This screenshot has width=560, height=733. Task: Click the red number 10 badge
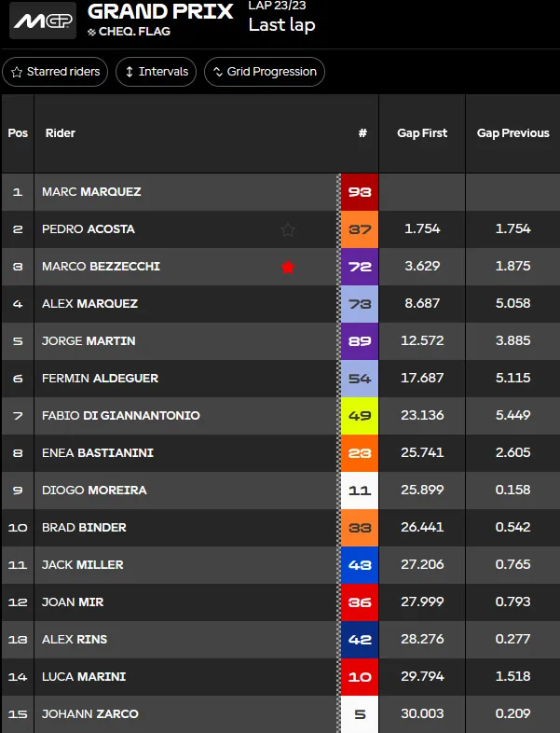tap(360, 677)
